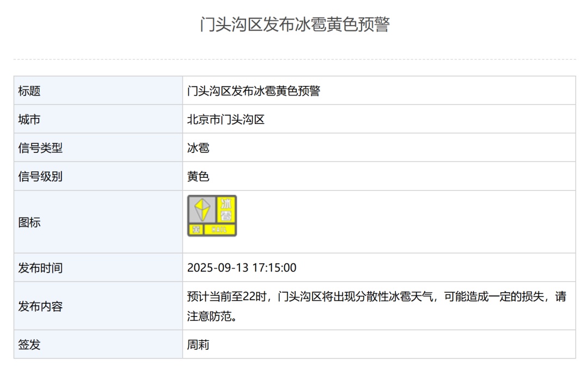Click the small 黄 square in warning icon
This screenshot has width=588, height=377.
pos(195,230)
